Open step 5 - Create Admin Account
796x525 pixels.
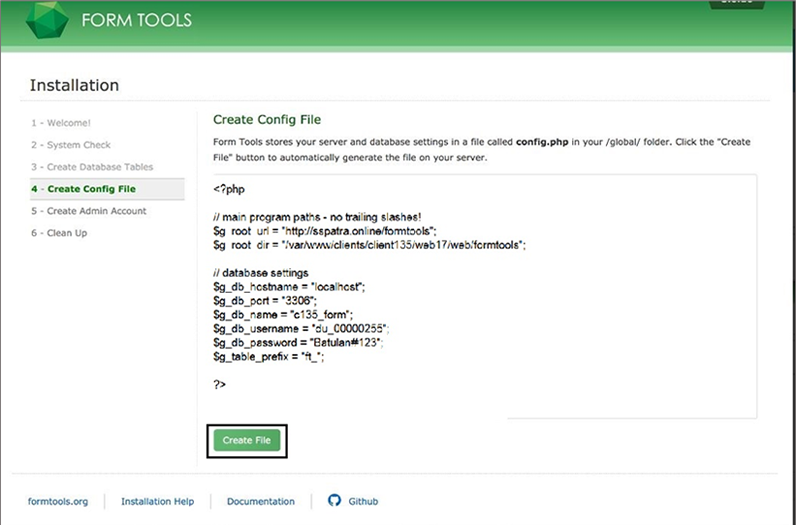(x=88, y=211)
